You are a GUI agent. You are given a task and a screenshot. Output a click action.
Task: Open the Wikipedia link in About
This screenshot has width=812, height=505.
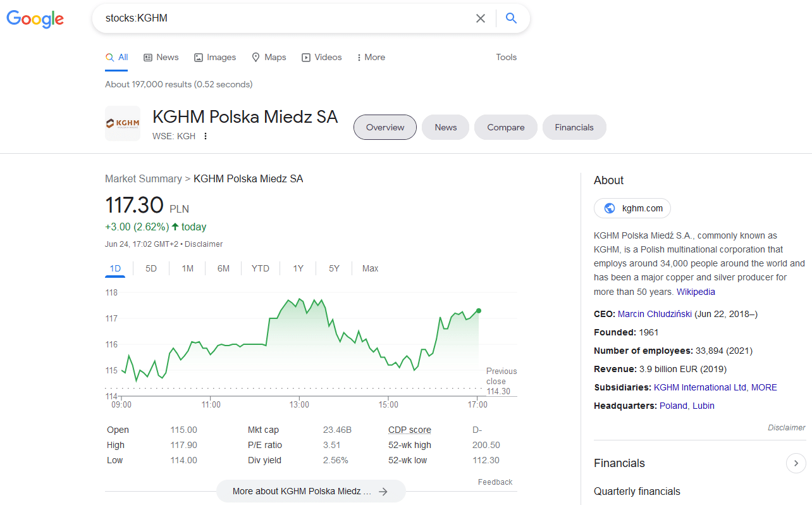tap(696, 292)
